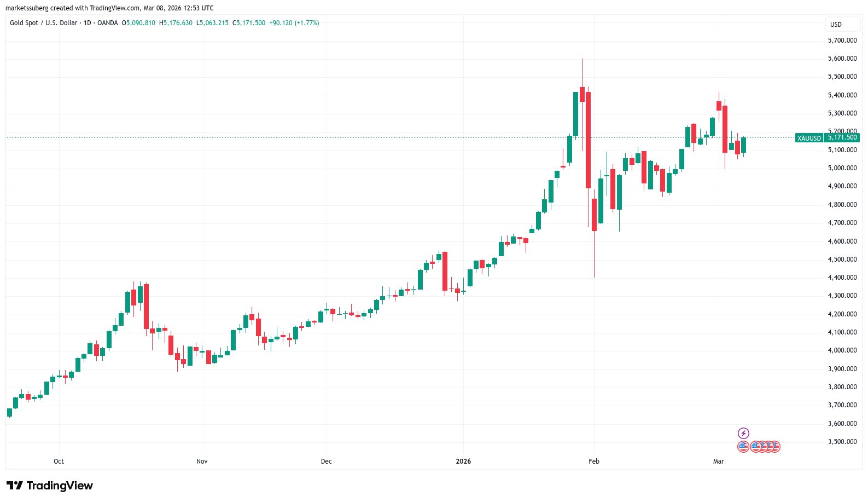Click the 3,500.000 price scale label
Image resolution: width=868 pixels, height=502 pixels.
pos(842,442)
